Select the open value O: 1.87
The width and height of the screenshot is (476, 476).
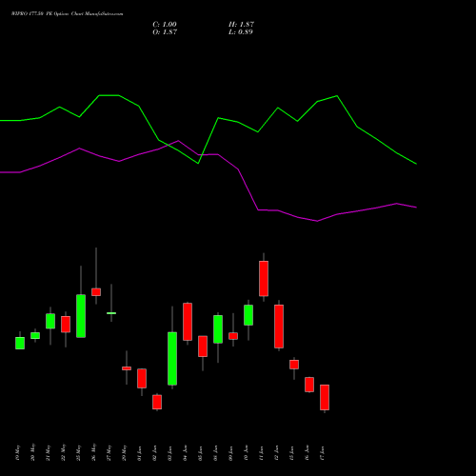pyautogui.click(x=165, y=32)
